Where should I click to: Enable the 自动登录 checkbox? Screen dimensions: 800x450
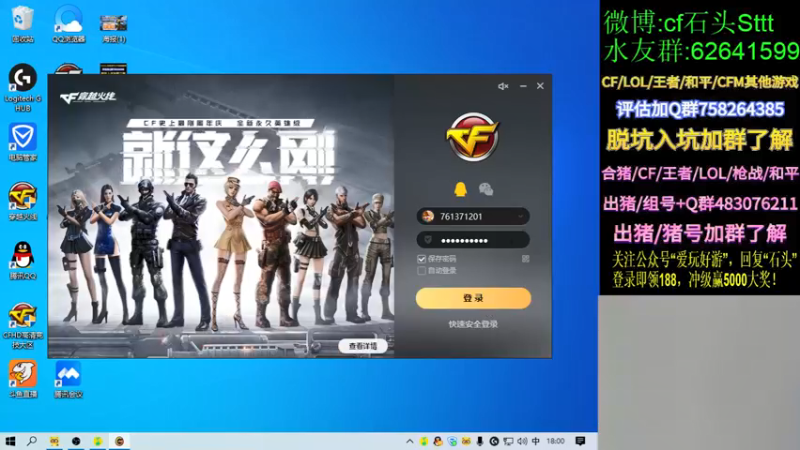coord(421,271)
